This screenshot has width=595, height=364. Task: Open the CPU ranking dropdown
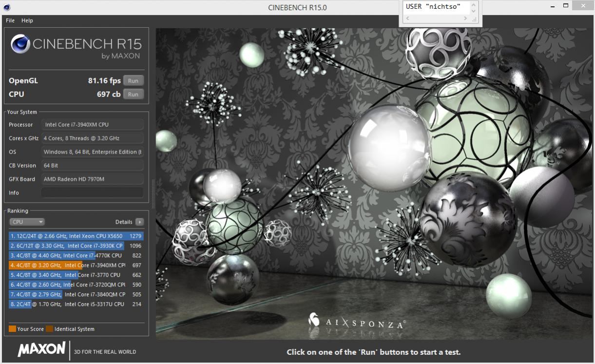pyautogui.click(x=27, y=222)
